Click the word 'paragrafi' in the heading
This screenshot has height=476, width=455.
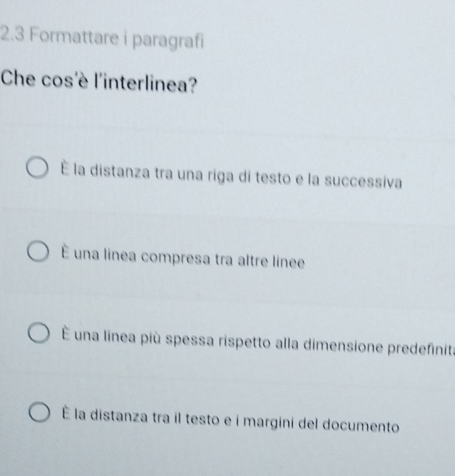168,41
